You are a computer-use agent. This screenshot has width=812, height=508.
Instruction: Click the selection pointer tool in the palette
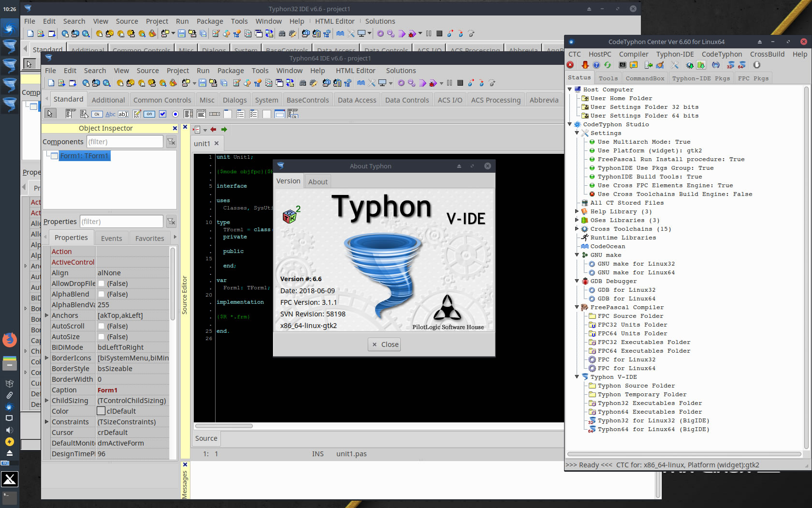(x=50, y=114)
